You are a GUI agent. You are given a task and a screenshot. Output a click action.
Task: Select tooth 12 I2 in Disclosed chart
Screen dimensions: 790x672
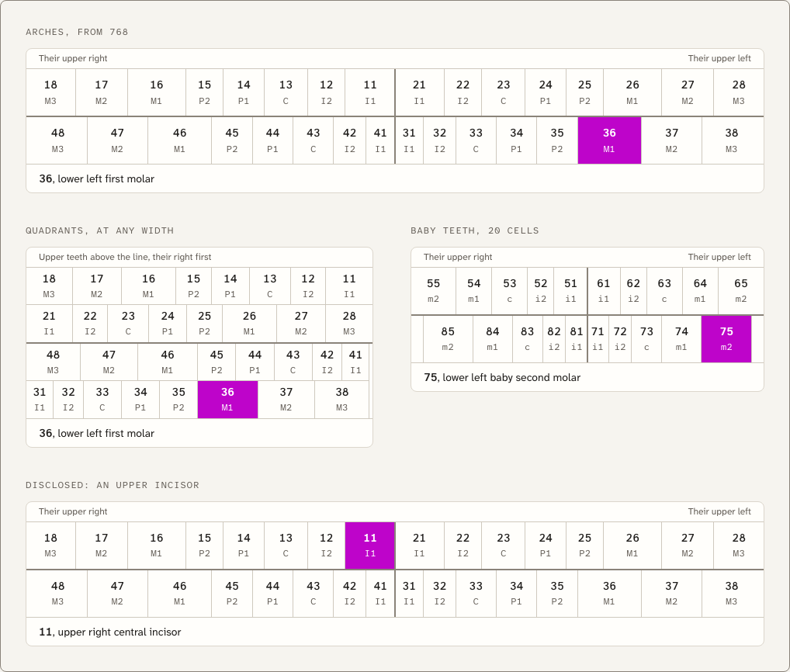[x=327, y=546]
